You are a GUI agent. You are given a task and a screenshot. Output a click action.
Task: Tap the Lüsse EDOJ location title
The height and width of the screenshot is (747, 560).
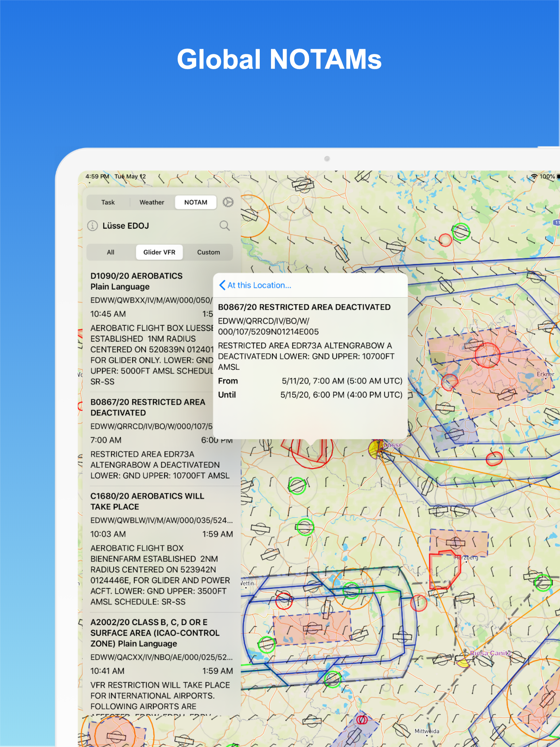tap(126, 226)
